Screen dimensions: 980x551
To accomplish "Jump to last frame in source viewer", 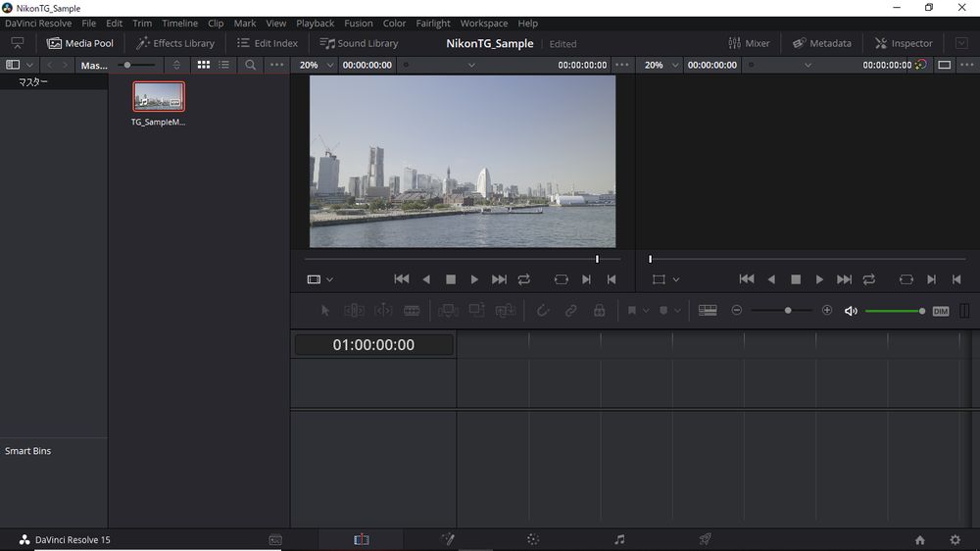I will (x=499, y=279).
